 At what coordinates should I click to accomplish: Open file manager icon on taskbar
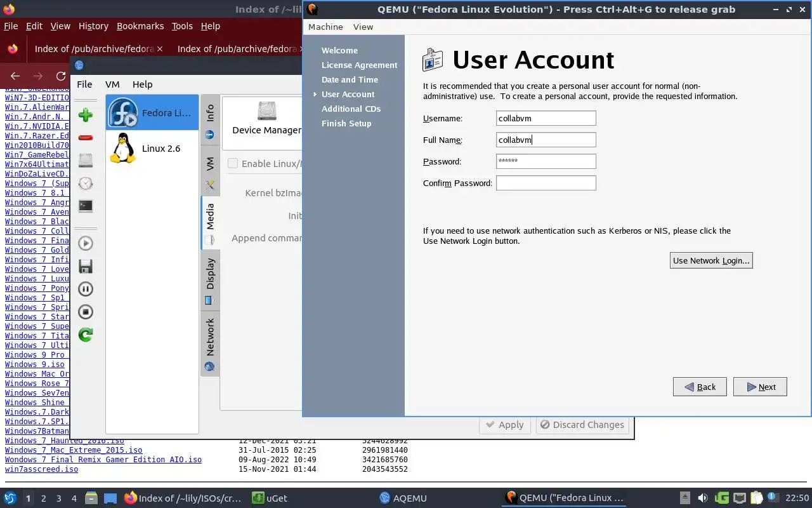click(91, 498)
